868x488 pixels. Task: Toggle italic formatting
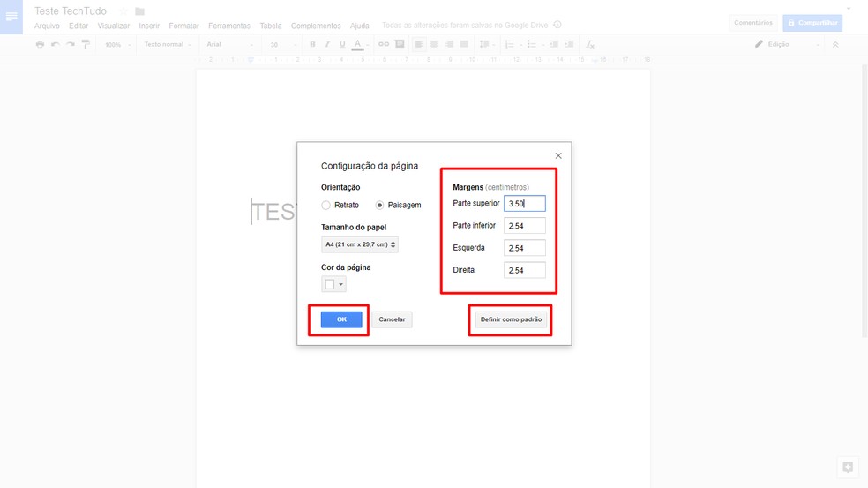(x=327, y=44)
